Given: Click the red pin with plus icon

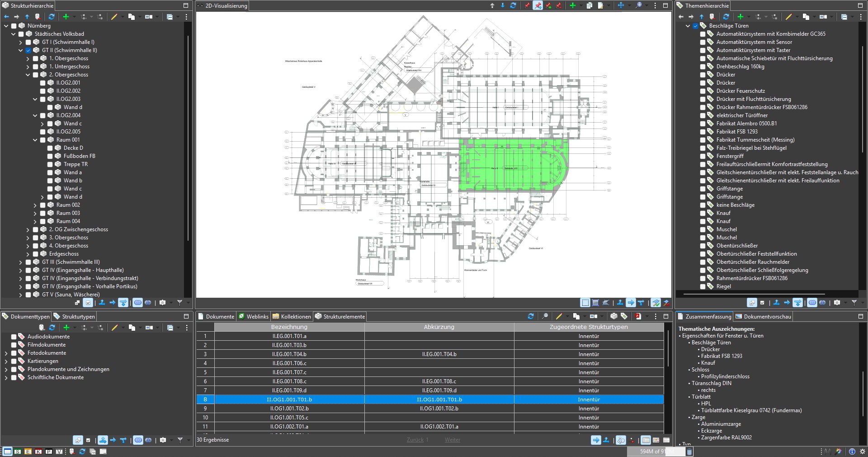Looking at the screenshot, I should pos(548,5).
